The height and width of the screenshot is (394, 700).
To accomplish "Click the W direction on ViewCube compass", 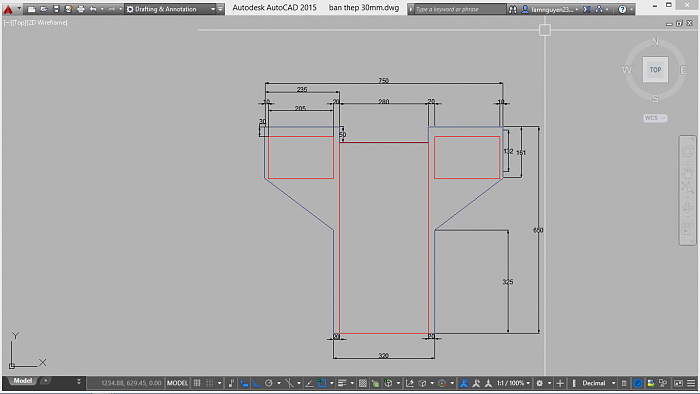I will point(626,70).
